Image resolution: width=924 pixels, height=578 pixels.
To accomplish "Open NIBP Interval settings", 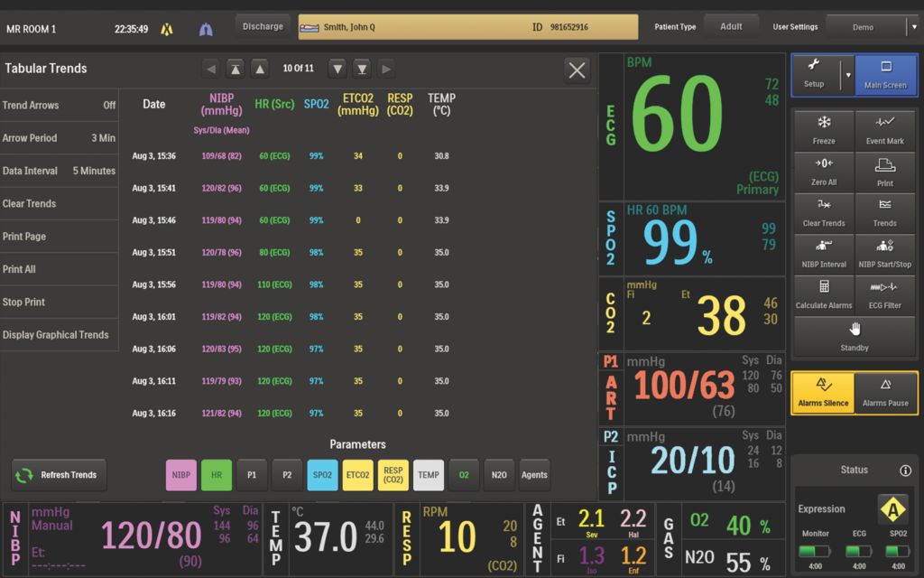I will [823, 254].
